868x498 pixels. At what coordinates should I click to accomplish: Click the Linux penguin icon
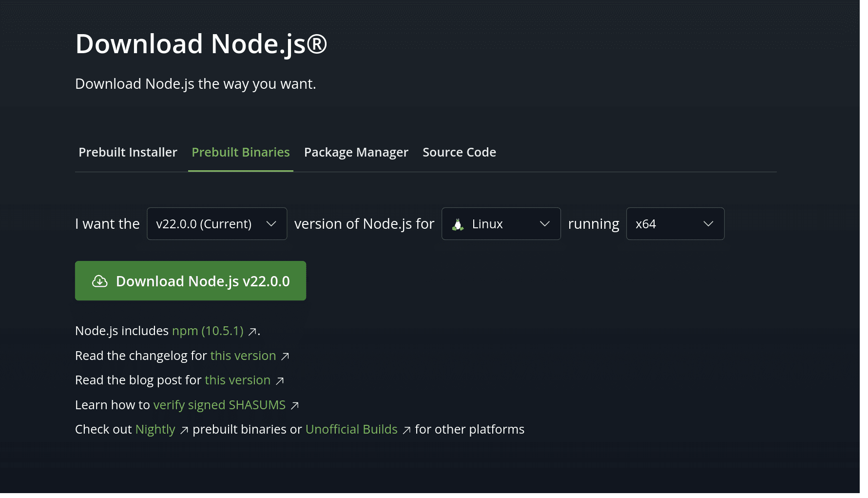(458, 224)
